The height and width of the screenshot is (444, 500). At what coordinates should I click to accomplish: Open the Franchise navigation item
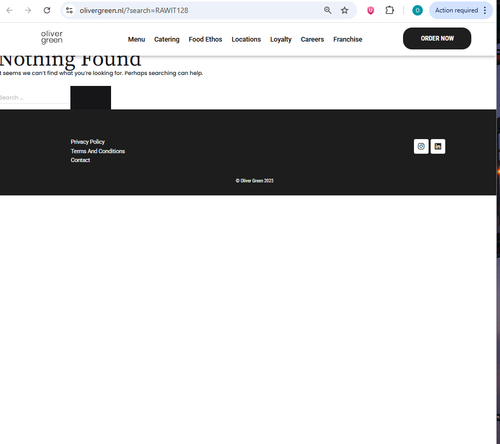pos(348,39)
